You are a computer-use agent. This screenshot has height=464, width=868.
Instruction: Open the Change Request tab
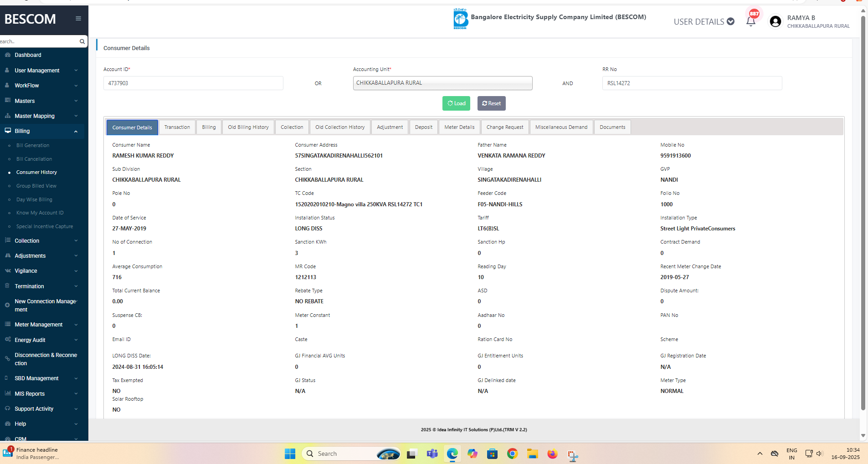pos(505,127)
